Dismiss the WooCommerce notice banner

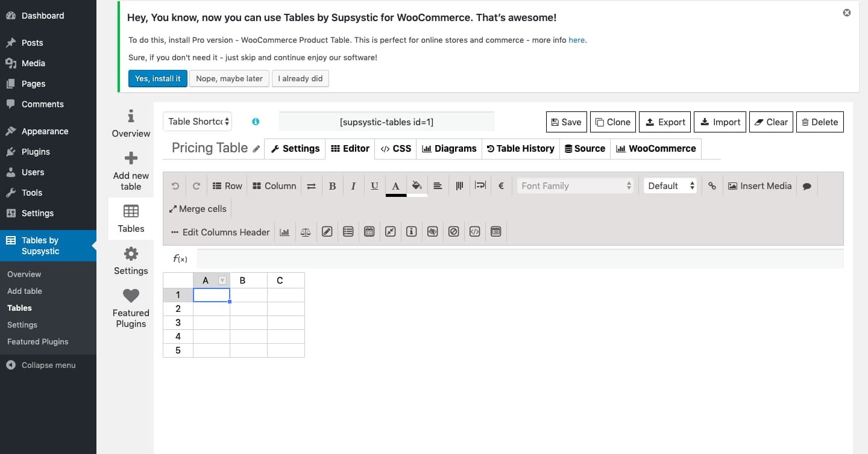tap(847, 13)
